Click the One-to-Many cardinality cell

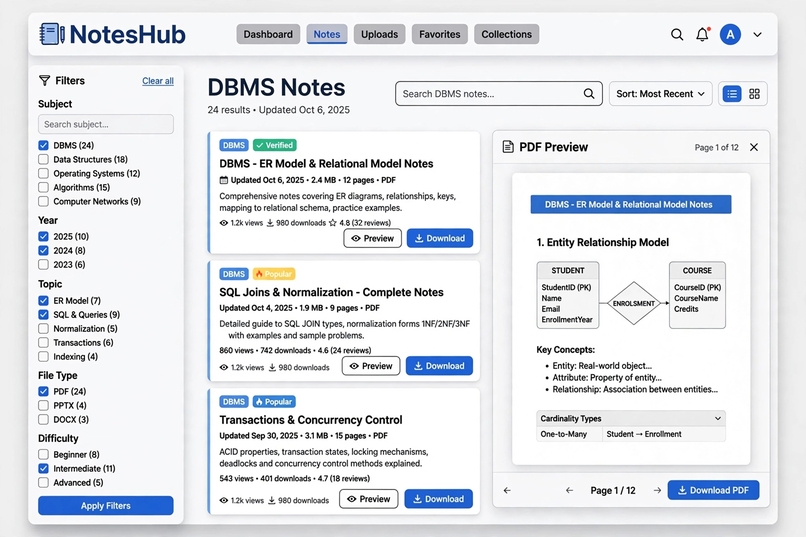pyautogui.click(x=569, y=434)
